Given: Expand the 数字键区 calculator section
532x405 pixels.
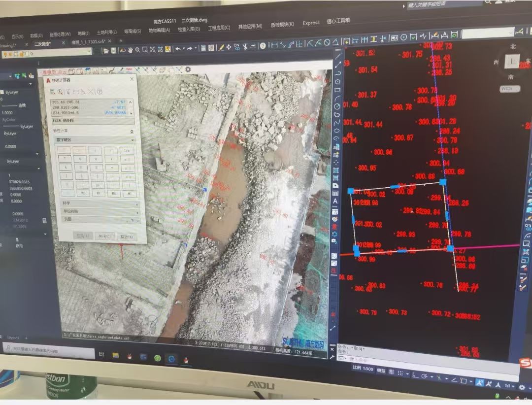Looking at the screenshot, I should (94, 140).
